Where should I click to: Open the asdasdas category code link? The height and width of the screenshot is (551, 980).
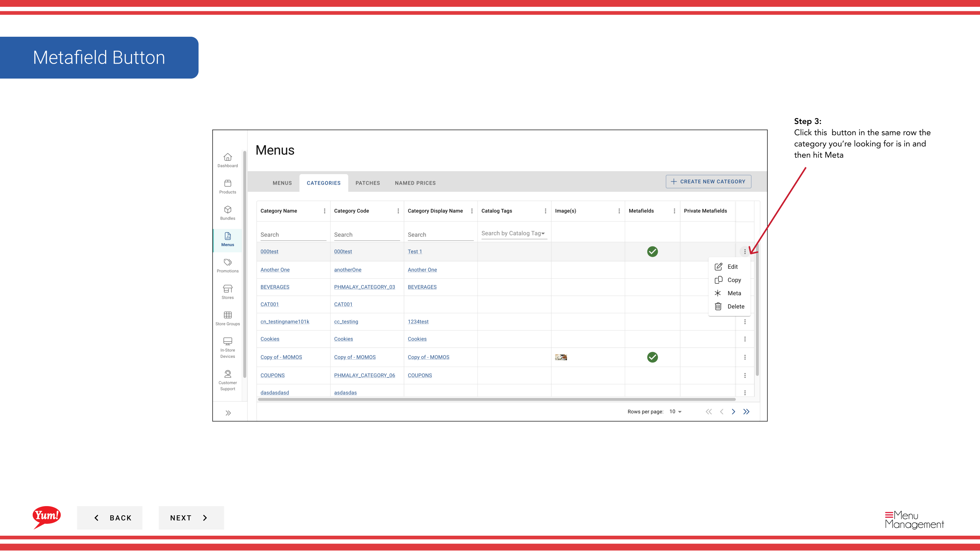pos(345,393)
